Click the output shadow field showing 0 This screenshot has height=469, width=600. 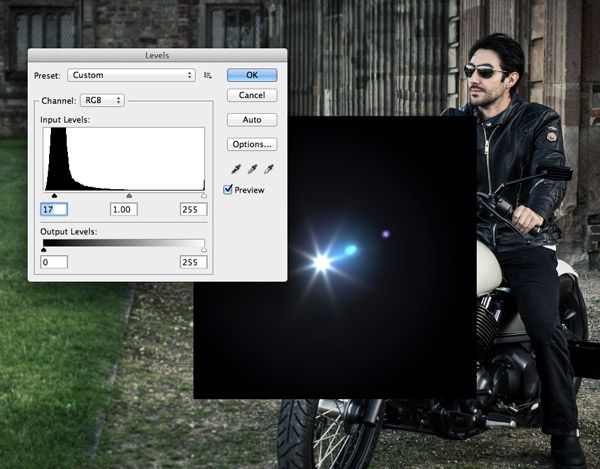[x=54, y=262]
